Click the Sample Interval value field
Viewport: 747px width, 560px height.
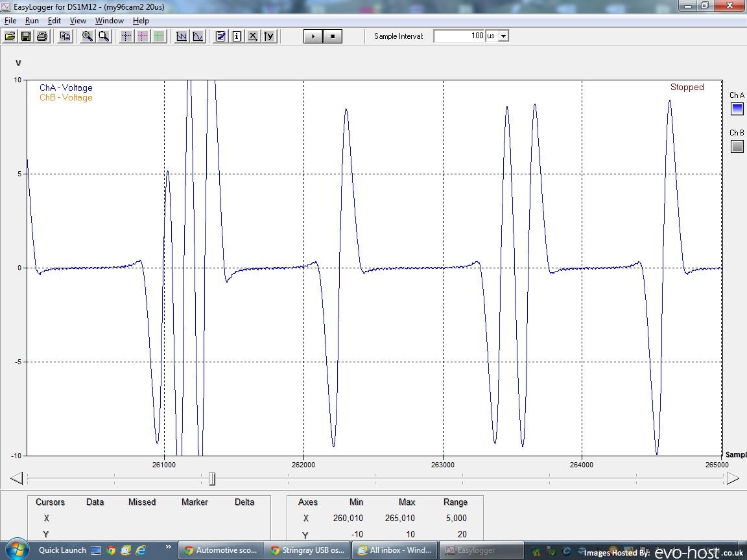[x=459, y=36]
